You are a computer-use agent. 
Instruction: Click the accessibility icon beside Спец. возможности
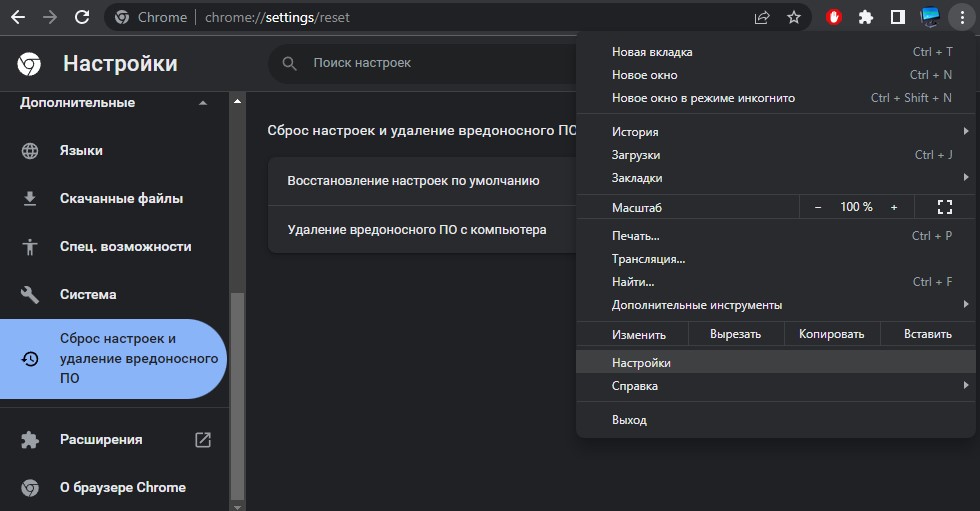pos(30,247)
